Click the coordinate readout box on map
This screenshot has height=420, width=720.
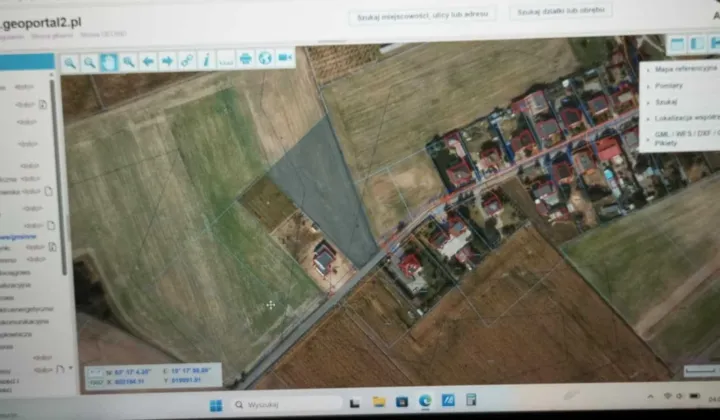[x=153, y=376]
